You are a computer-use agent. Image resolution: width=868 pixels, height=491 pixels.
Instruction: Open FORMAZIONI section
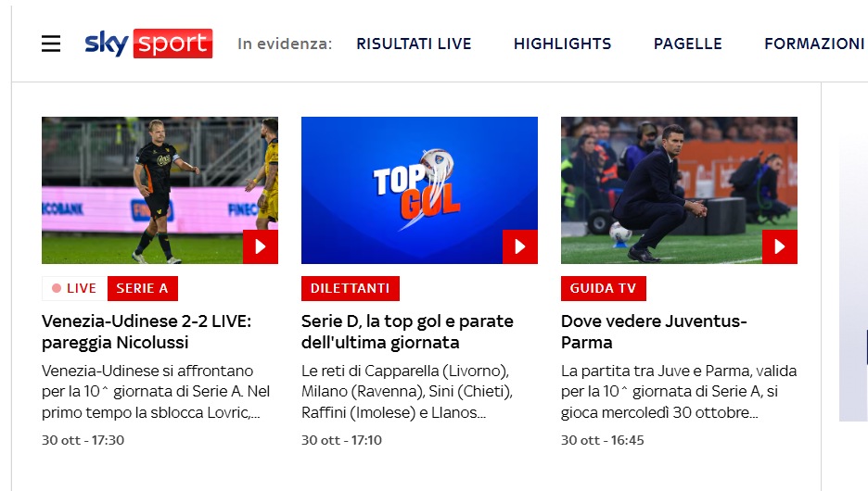(x=814, y=44)
